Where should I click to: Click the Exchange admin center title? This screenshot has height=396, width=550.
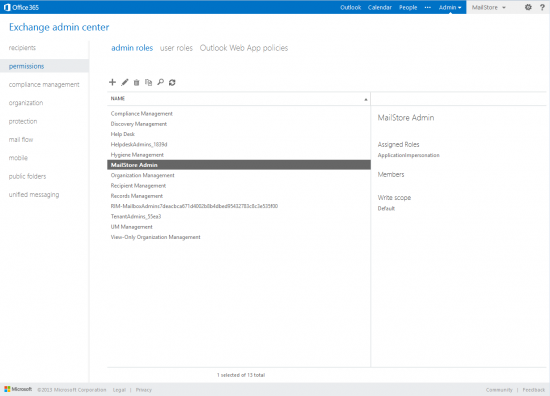(x=59, y=27)
